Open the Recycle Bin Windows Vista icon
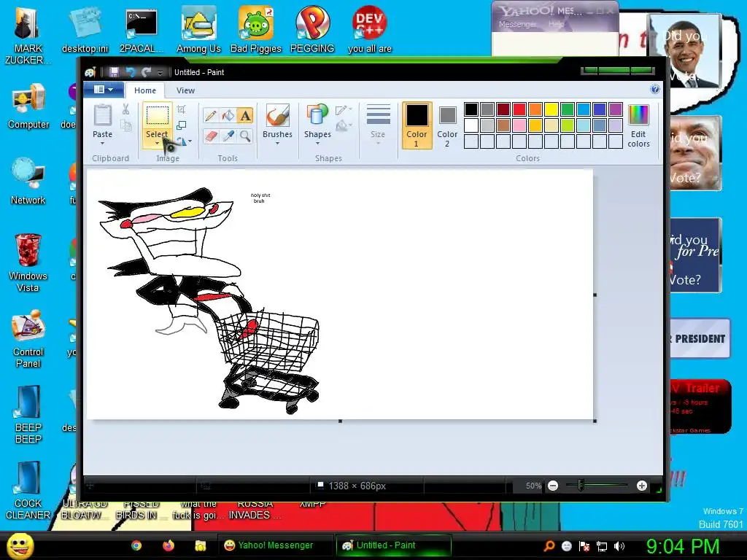Viewport: 747px width, 560px height. 28,262
